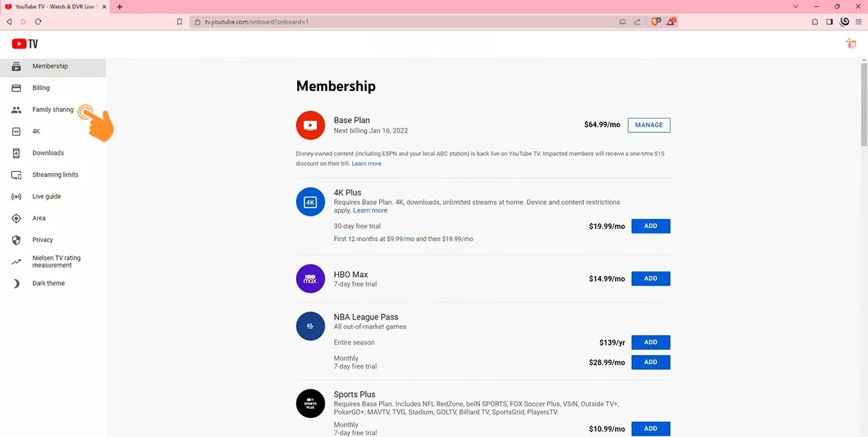Select Nielsen TV rating measurement

point(56,261)
